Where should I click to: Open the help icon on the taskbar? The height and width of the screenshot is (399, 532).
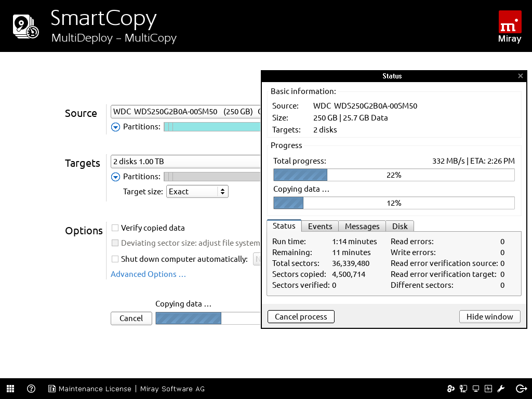point(32,388)
